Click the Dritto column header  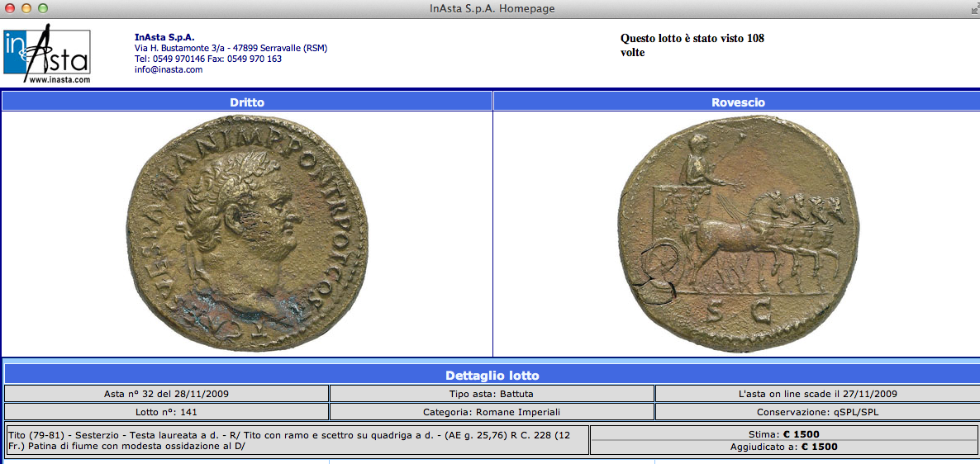point(247,102)
